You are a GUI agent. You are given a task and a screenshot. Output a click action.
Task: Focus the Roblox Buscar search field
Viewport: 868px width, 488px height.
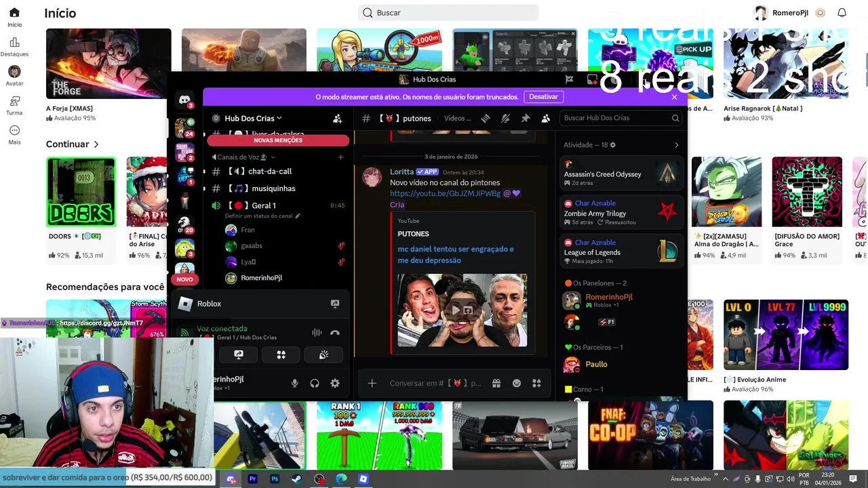(448, 13)
